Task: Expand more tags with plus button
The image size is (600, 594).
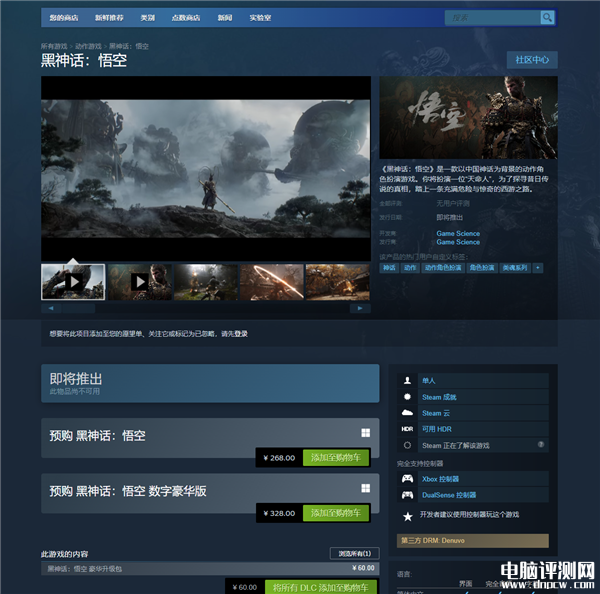Action: click(538, 268)
